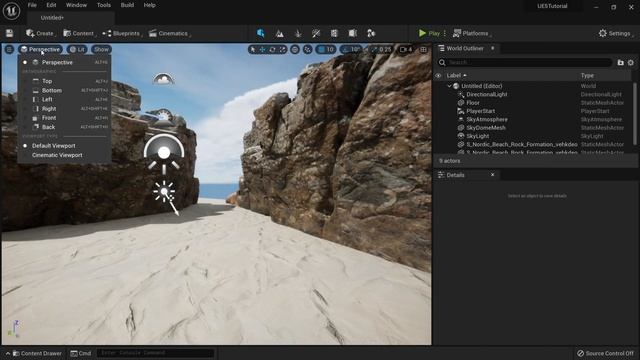Open the Tools menu
The height and width of the screenshot is (360, 640).
[x=104, y=5]
